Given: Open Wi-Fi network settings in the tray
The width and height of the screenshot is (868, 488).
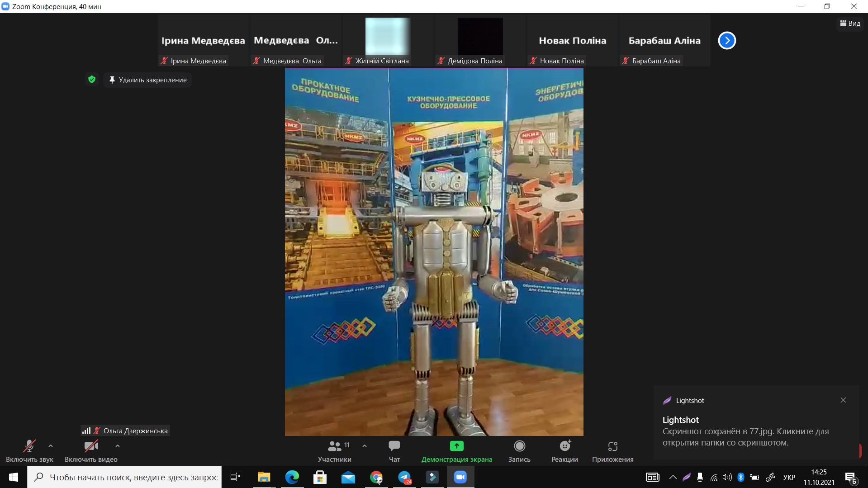Looking at the screenshot, I should tap(714, 477).
